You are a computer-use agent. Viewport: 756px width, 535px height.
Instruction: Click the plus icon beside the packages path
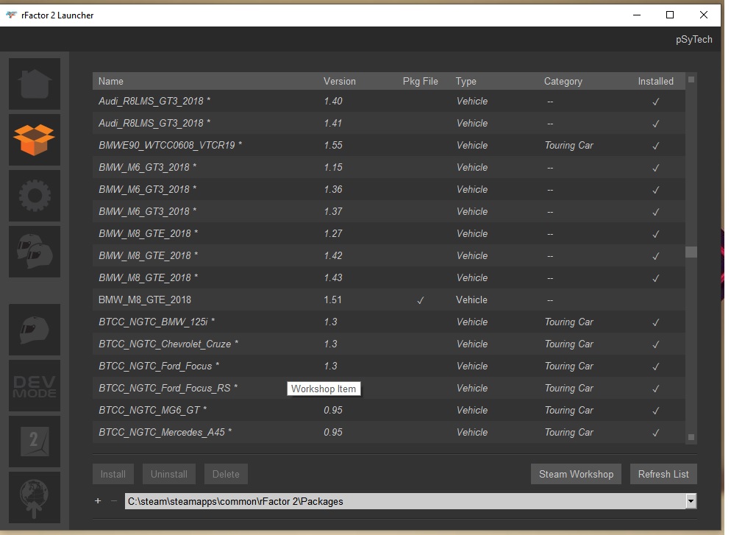click(98, 501)
